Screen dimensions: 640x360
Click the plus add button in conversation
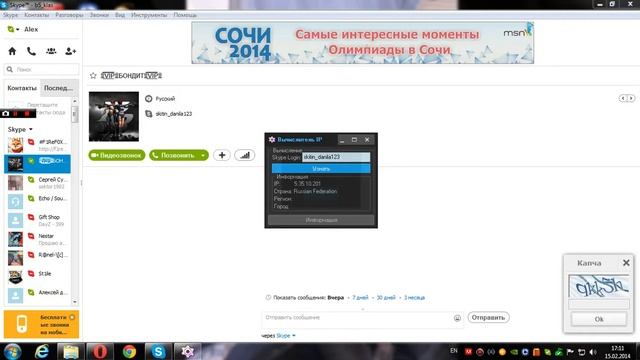[x=222, y=155]
